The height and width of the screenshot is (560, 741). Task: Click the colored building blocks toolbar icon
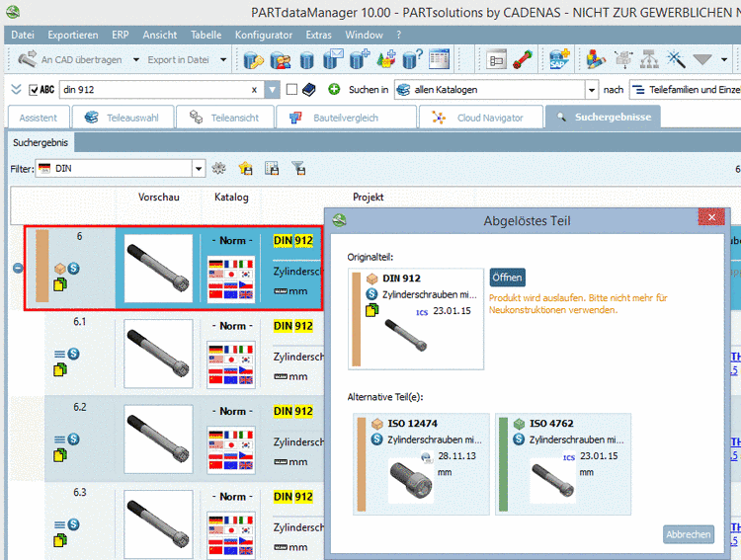[596, 59]
